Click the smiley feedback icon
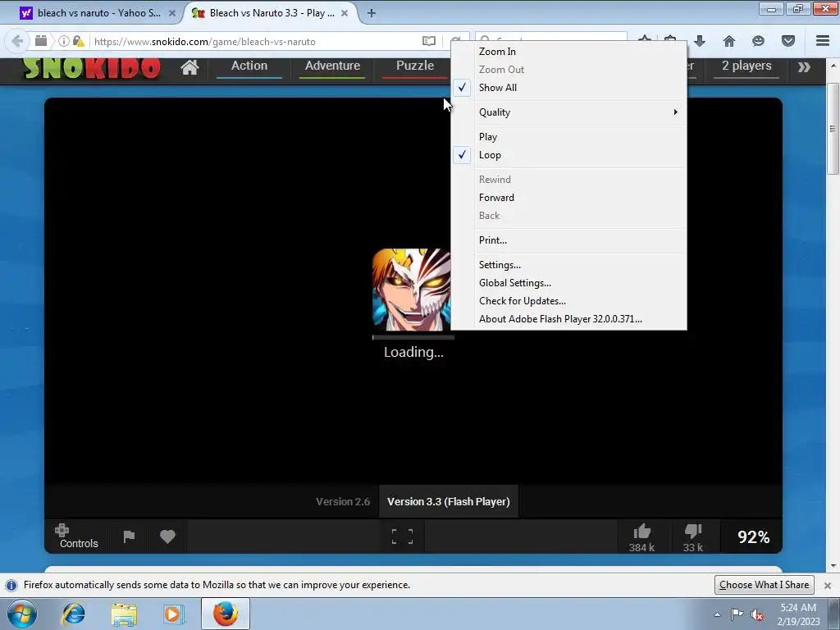Image resolution: width=840 pixels, height=630 pixels. coord(758,41)
